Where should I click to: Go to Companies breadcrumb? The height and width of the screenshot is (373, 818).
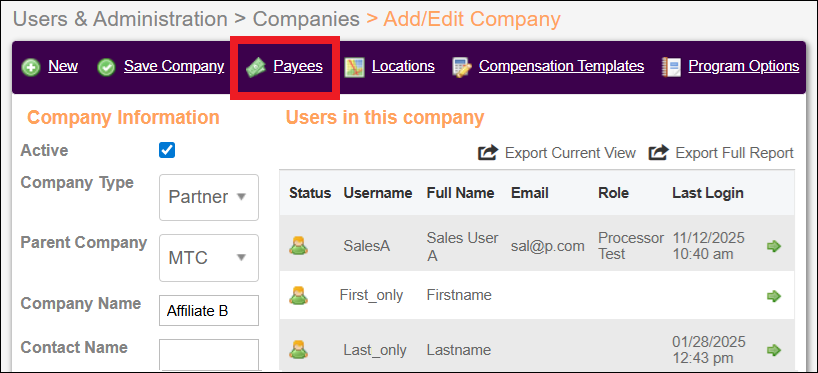click(x=306, y=19)
